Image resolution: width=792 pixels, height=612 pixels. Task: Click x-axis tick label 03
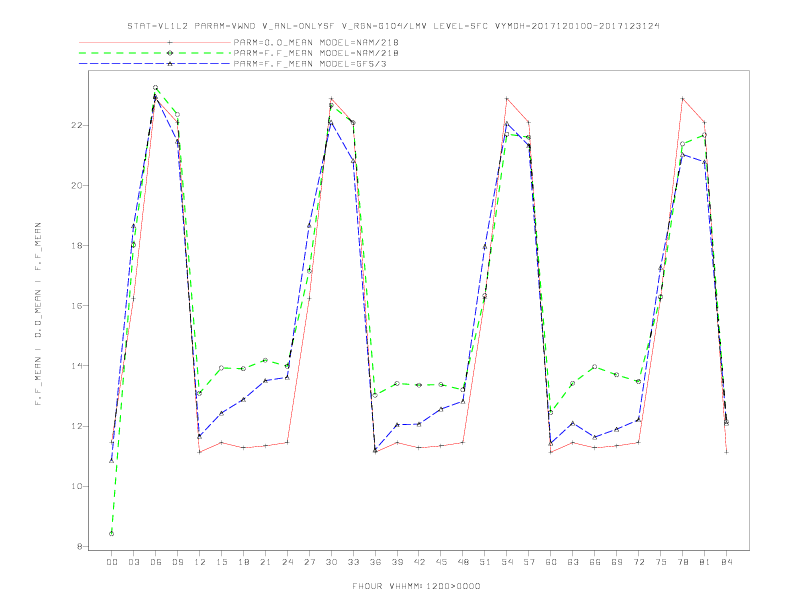133,562
